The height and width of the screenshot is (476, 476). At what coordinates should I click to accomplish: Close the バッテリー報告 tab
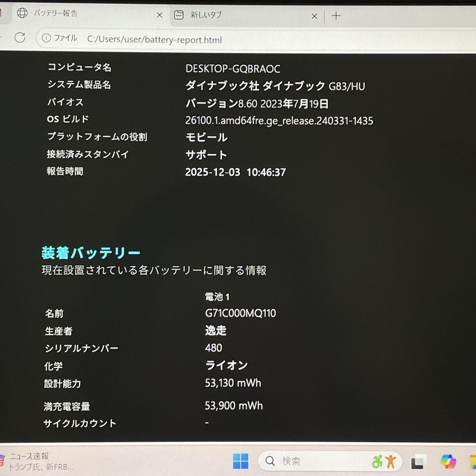(x=160, y=15)
